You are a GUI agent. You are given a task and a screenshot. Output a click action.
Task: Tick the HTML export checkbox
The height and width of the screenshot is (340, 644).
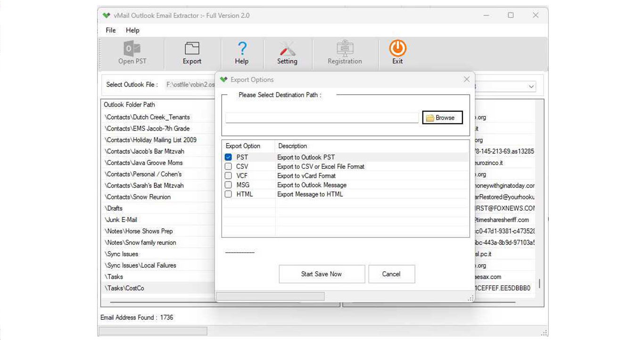pyautogui.click(x=229, y=194)
